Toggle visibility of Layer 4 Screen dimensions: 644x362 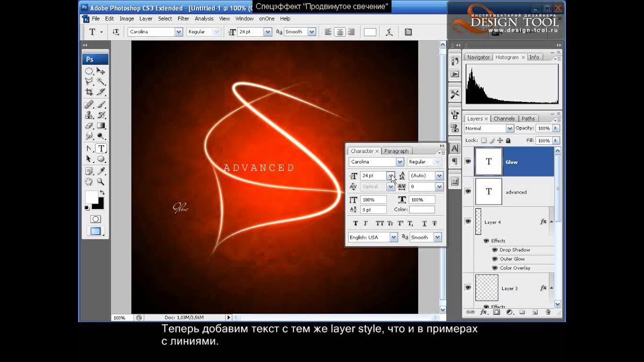(x=468, y=221)
